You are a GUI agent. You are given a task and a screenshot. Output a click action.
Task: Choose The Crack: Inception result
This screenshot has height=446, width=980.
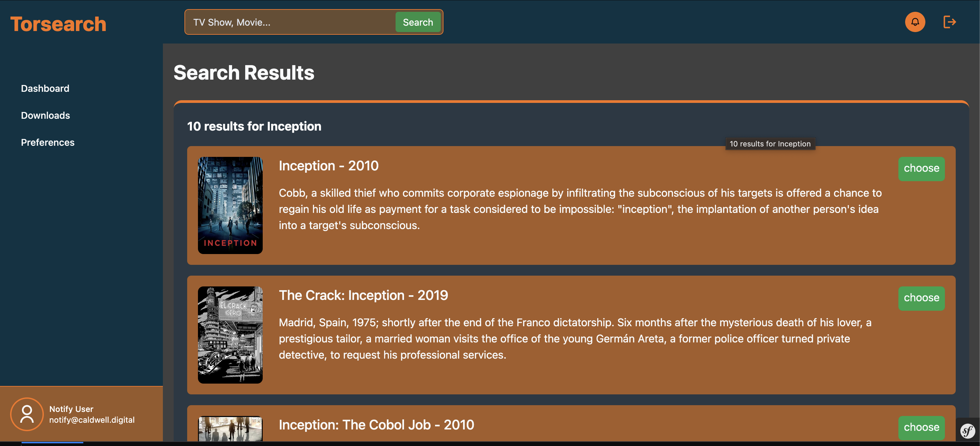pos(921,298)
